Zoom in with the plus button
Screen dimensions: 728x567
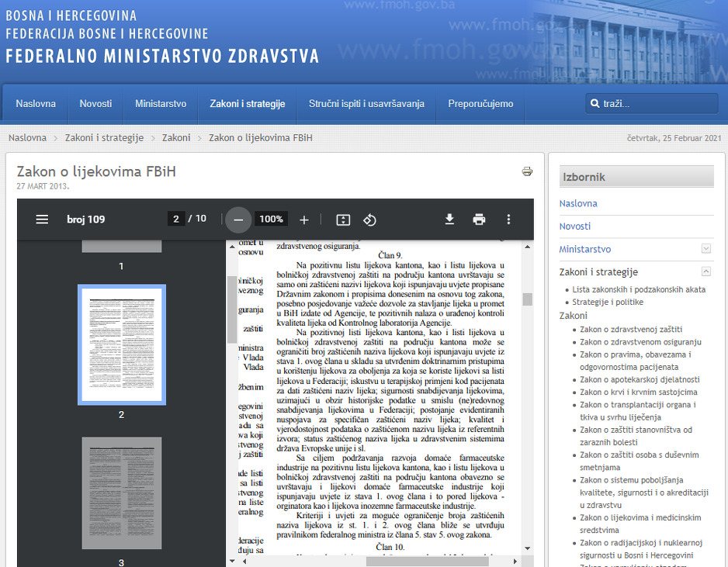pos(304,220)
